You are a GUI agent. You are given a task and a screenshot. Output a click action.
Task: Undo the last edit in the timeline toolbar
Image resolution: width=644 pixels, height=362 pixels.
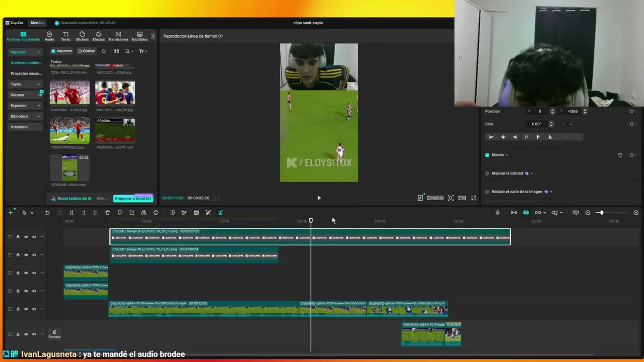(47, 213)
